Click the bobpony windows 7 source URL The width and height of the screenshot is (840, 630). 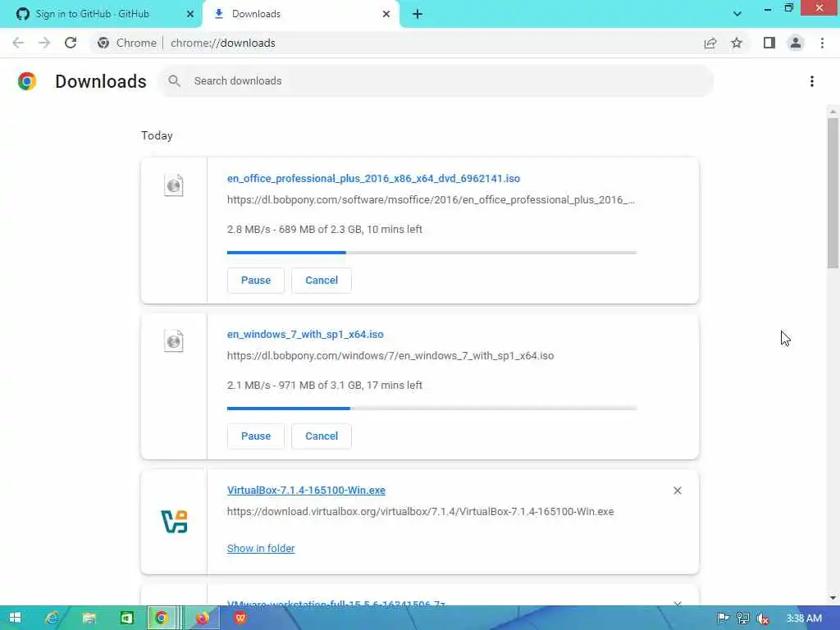390,356
